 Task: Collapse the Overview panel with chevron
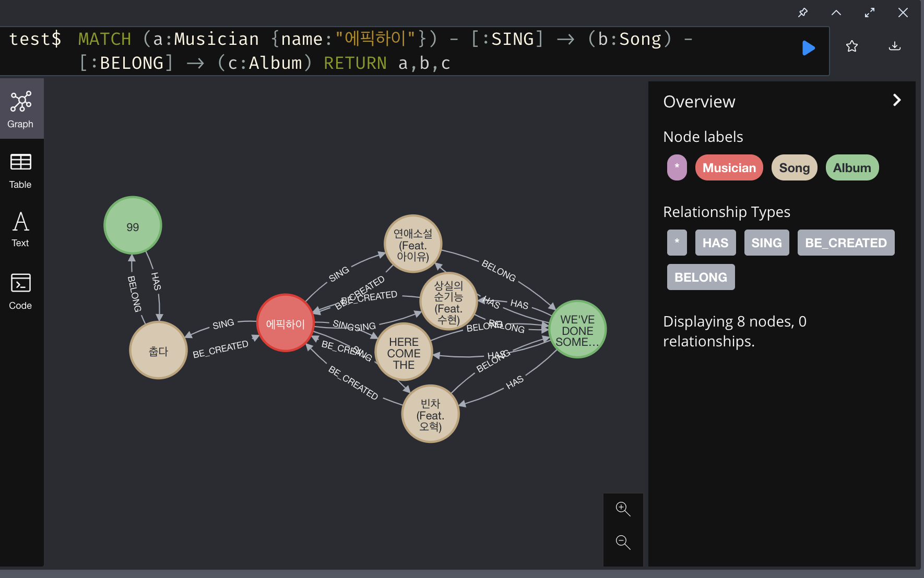[x=897, y=100]
